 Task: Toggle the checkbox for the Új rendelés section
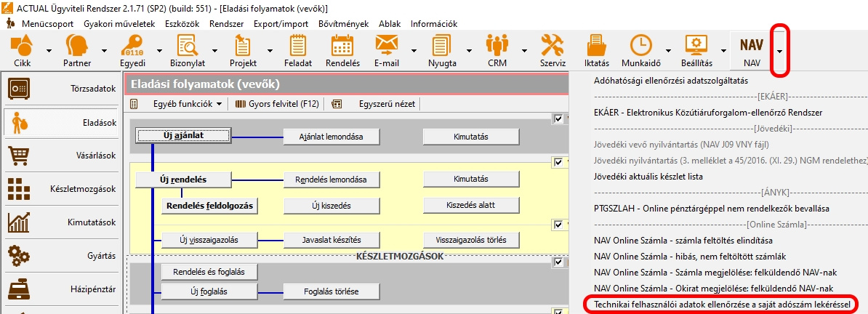(x=558, y=162)
